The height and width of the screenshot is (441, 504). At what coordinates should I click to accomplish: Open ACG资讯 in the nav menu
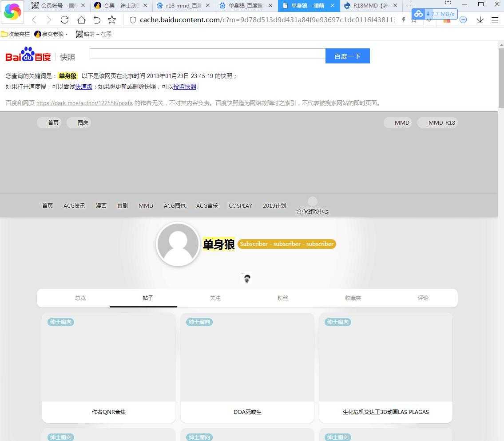click(74, 205)
